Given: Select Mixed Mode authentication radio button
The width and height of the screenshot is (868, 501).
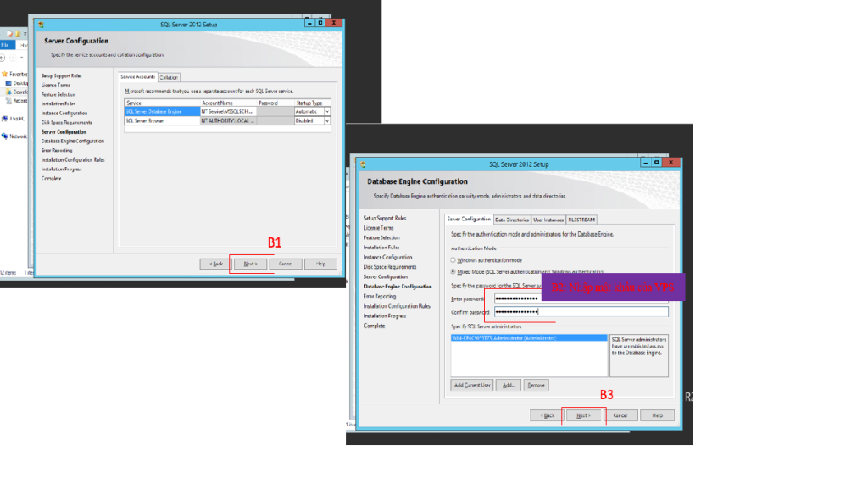Looking at the screenshot, I should pos(453,272).
